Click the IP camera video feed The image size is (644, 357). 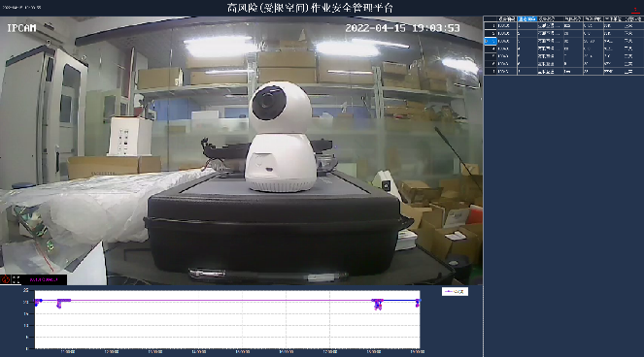(x=242, y=150)
